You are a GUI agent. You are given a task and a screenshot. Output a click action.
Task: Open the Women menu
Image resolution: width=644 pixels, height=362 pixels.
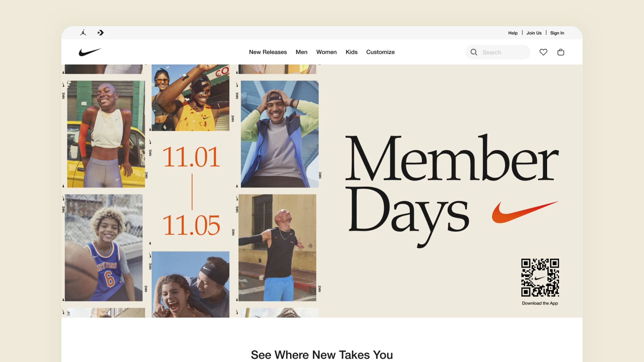coord(326,52)
